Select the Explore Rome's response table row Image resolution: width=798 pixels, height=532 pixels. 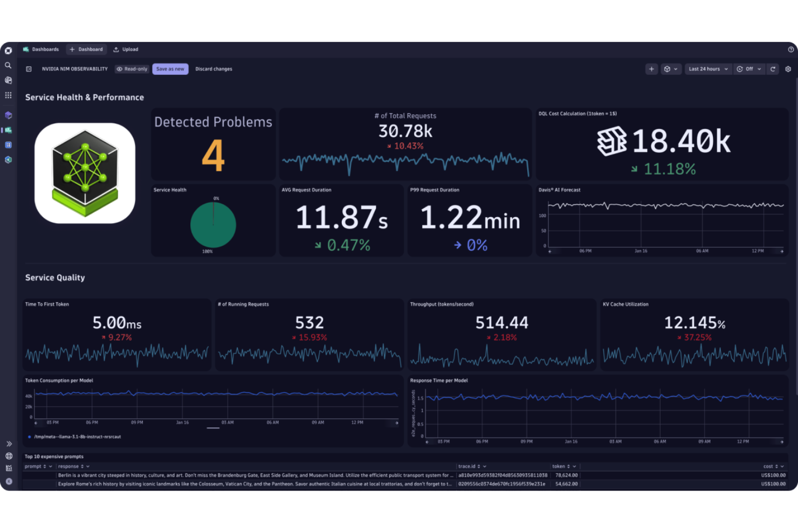(x=405, y=484)
